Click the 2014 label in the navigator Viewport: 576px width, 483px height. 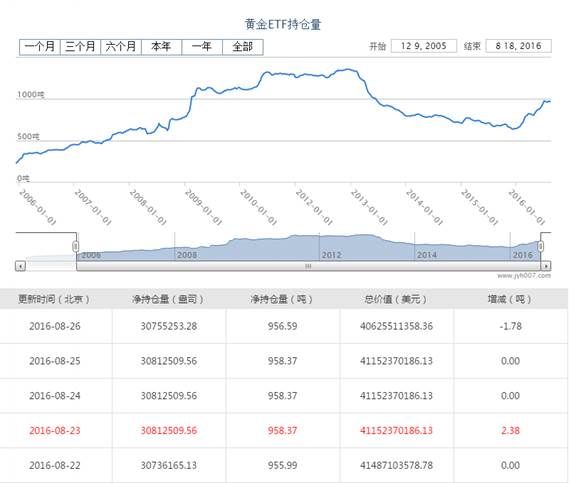(x=427, y=255)
